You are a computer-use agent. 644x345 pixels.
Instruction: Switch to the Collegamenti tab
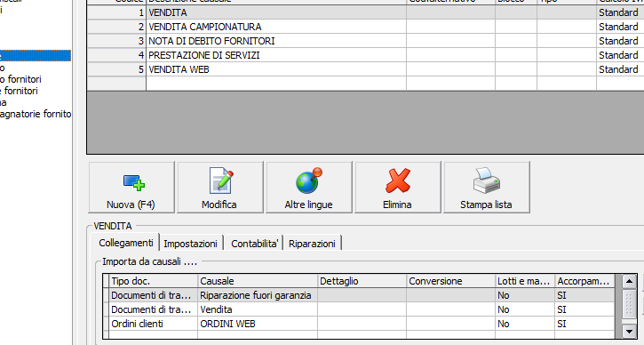[x=125, y=243]
